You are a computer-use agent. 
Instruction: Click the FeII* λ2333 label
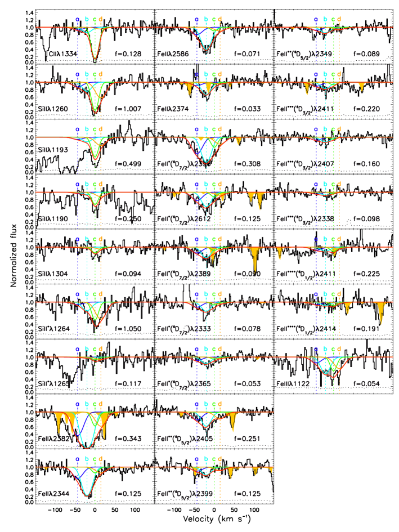(184, 328)
